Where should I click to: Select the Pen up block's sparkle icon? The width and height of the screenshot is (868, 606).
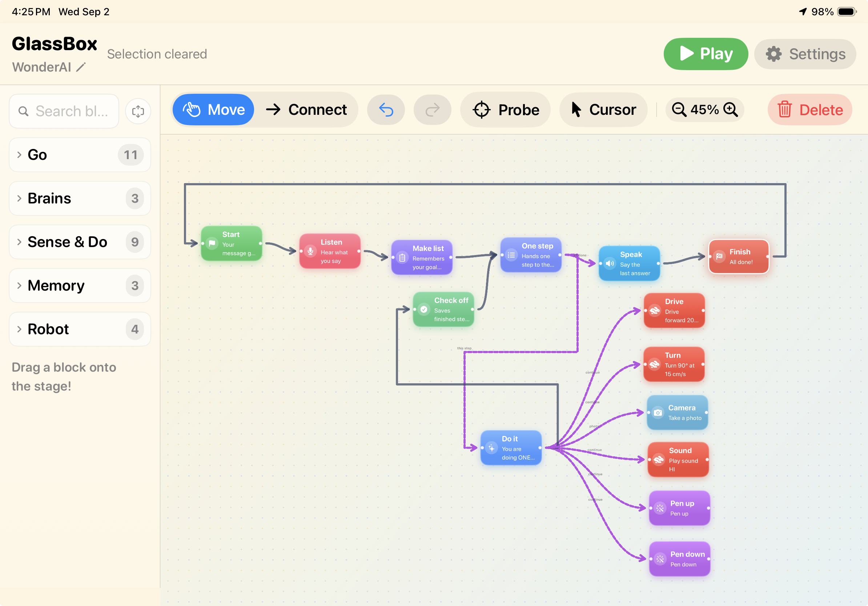coord(660,508)
